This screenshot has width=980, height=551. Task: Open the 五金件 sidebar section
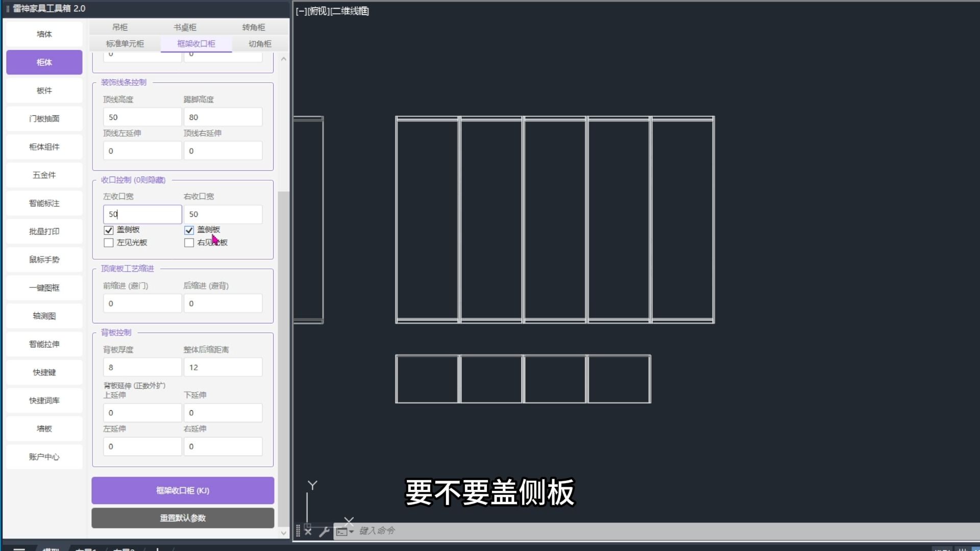[44, 175]
